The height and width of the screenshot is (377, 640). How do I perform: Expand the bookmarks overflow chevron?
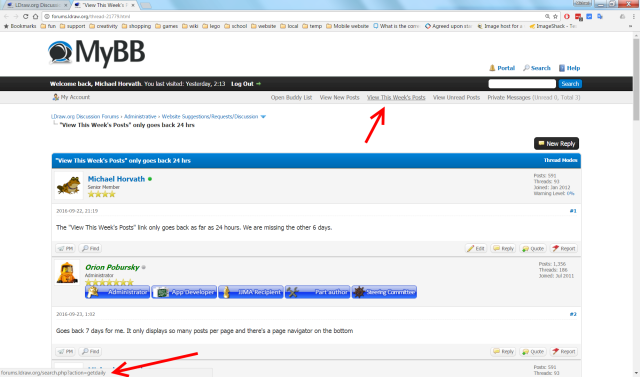pyautogui.click(x=630, y=26)
